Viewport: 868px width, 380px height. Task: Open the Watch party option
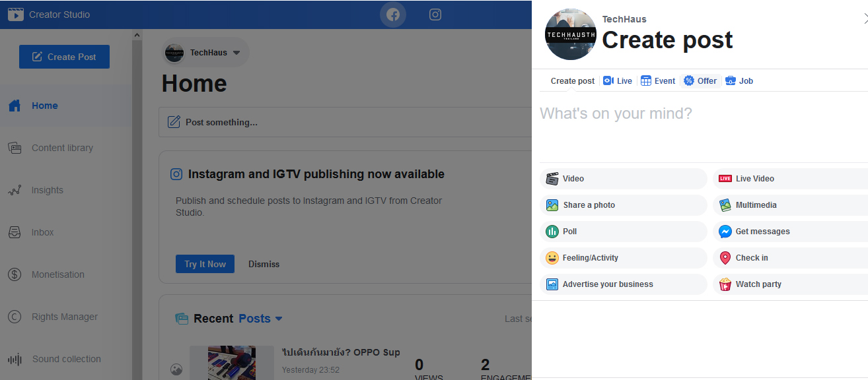[x=789, y=284]
